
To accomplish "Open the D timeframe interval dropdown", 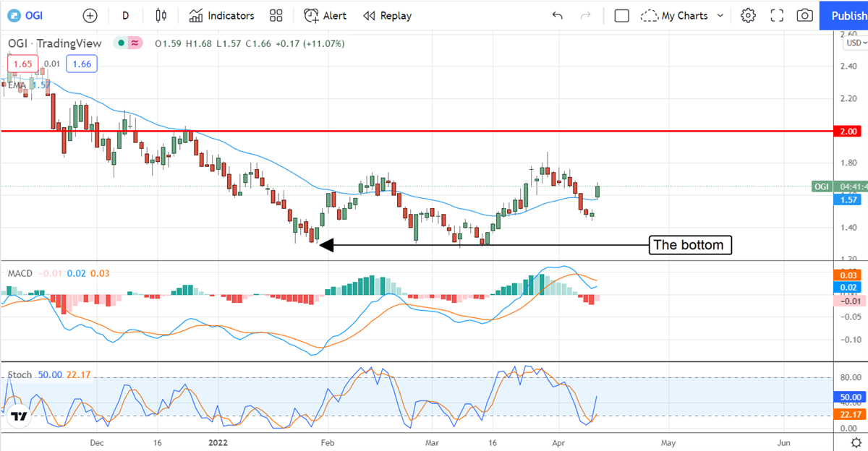I will (x=125, y=15).
